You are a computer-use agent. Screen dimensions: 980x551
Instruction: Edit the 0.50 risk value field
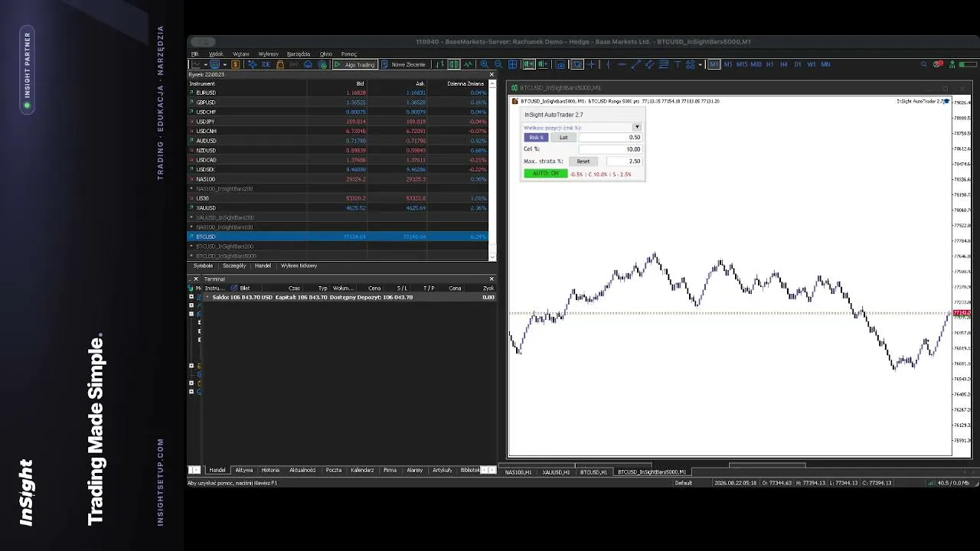610,138
